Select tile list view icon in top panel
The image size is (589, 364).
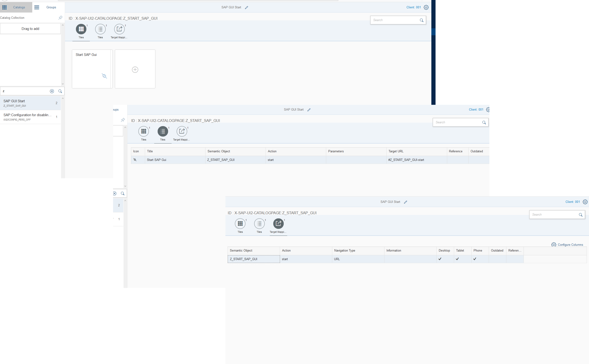(x=100, y=29)
